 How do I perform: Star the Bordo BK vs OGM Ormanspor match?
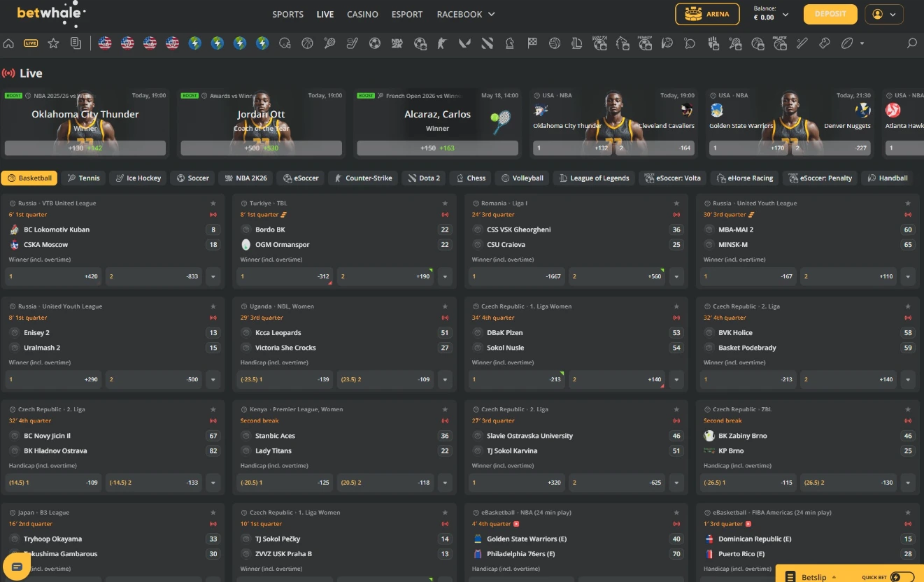click(445, 204)
